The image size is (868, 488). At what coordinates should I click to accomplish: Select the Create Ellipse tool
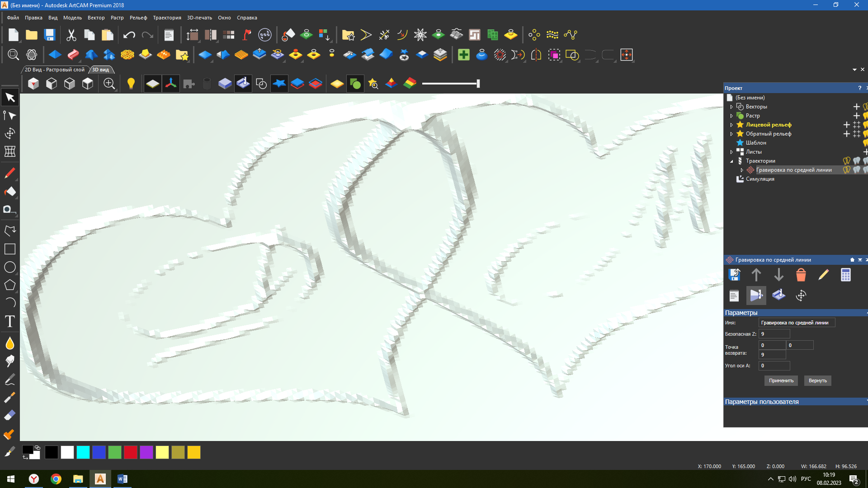(x=10, y=267)
